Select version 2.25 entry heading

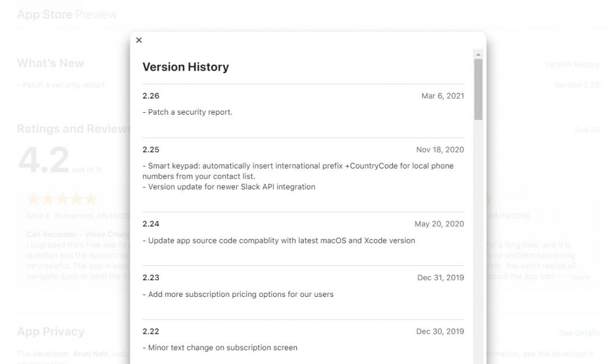pyautogui.click(x=151, y=150)
